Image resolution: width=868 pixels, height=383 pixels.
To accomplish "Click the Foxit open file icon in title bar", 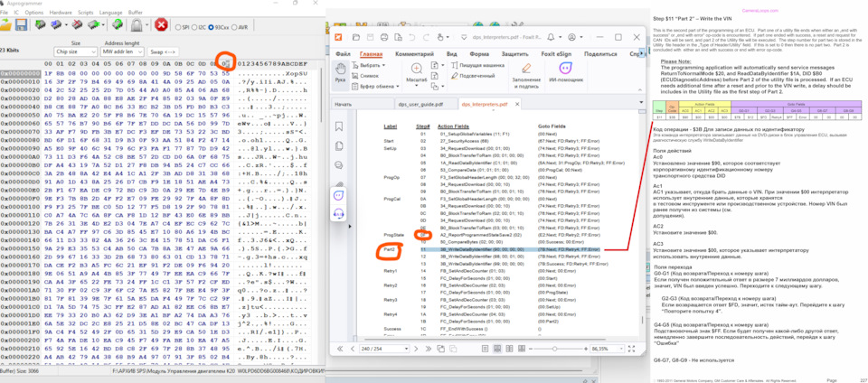I will coord(354,37).
